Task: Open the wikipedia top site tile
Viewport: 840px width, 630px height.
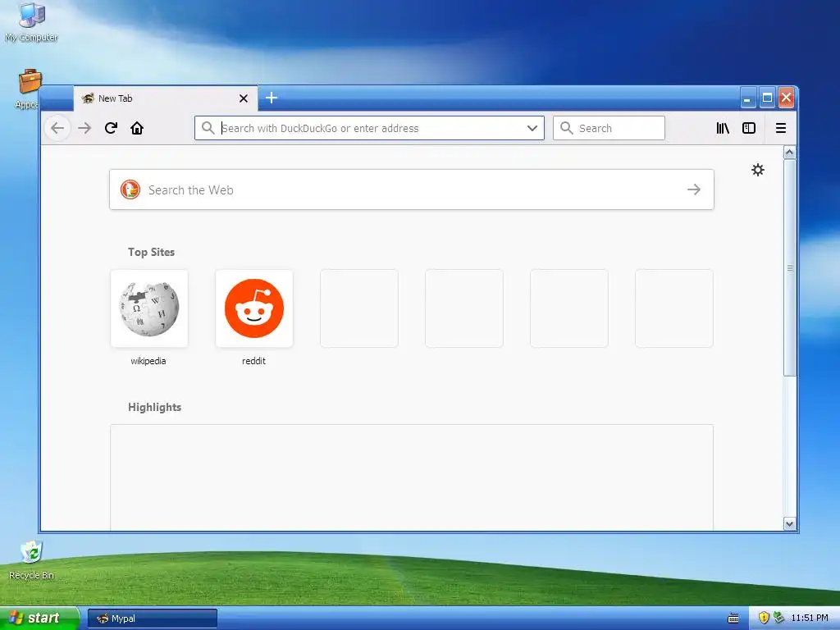Action: 149,308
